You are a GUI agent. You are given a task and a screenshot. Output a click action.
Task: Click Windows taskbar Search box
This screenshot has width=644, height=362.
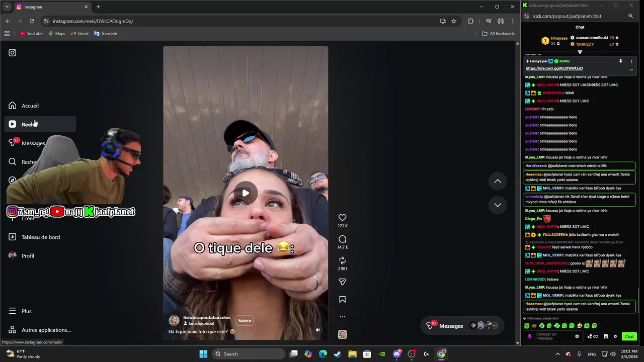(249, 354)
